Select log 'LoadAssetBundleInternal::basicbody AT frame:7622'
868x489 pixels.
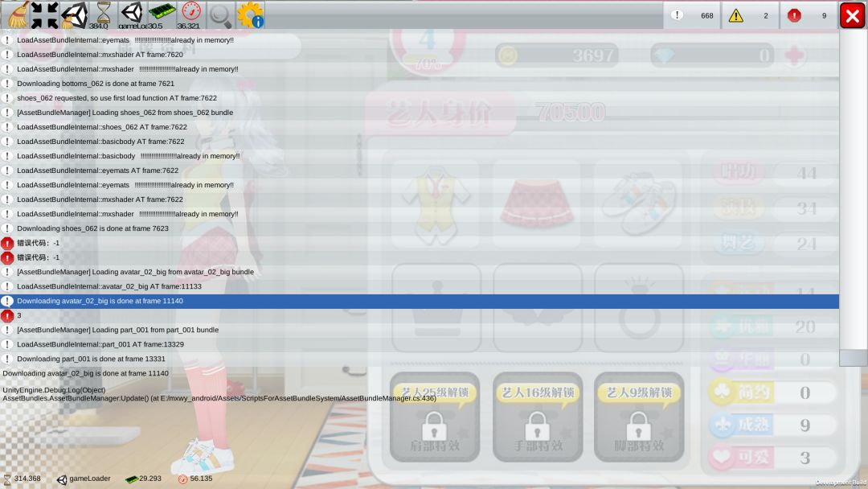click(x=420, y=142)
